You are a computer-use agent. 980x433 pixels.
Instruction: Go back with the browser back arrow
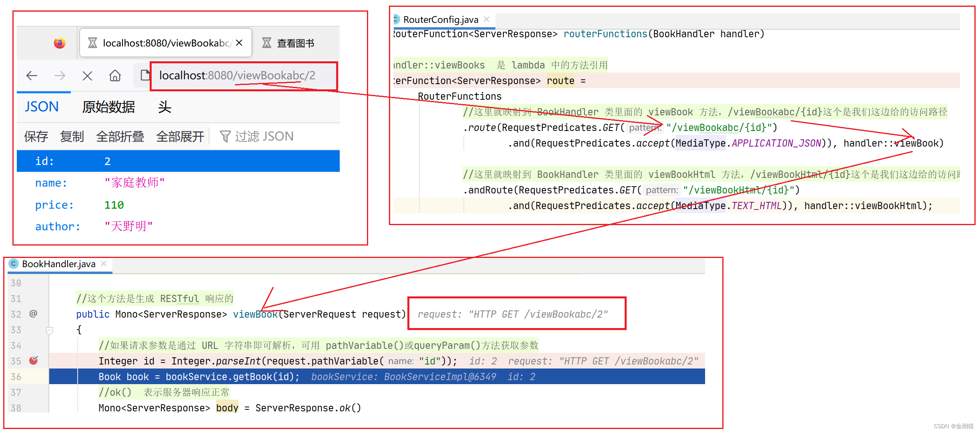point(32,75)
